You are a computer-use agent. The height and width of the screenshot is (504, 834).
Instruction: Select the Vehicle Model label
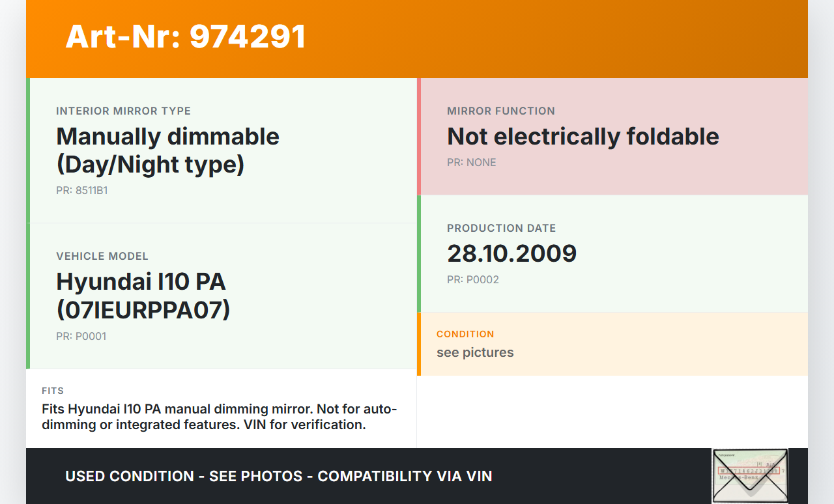point(102,256)
